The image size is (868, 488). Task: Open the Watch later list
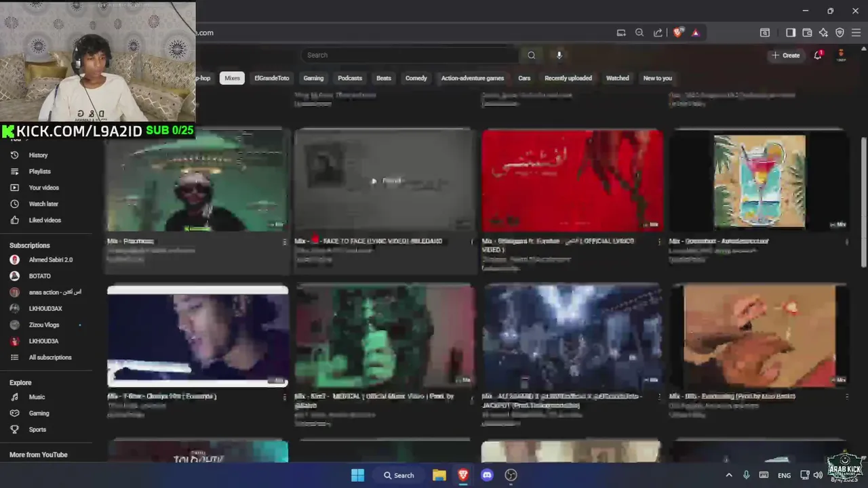(x=43, y=204)
